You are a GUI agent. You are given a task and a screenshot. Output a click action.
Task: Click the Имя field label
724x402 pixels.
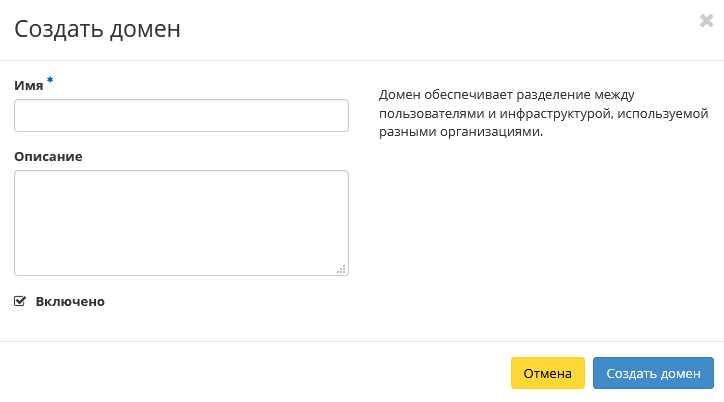[x=28, y=86]
